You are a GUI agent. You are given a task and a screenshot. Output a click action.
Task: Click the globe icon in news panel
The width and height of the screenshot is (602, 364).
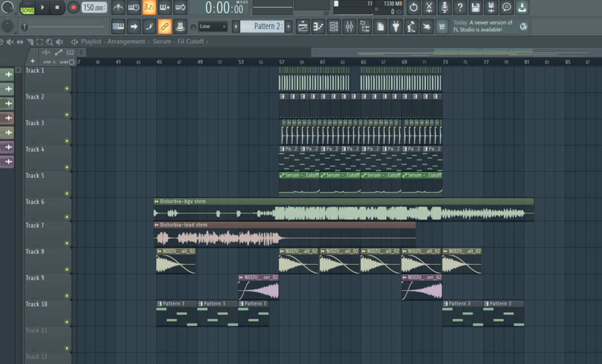[x=524, y=26]
